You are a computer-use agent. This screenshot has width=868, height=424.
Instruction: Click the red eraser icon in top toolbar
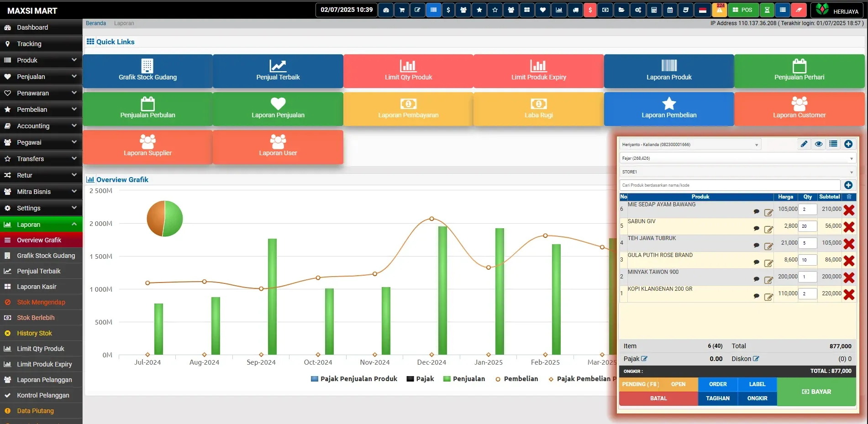[x=799, y=10]
